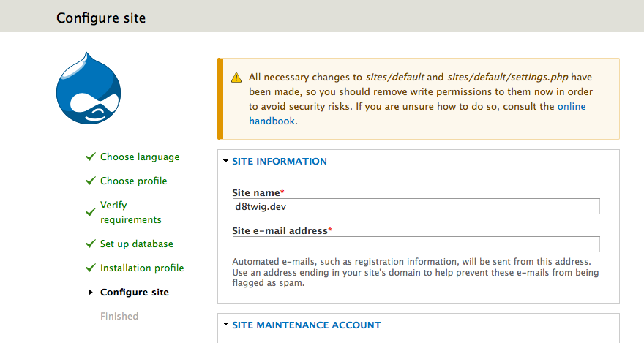Image resolution: width=644 pixels, height=343 pixels.
Task: Click the SITE MAINTENANCE ACCOUNT fieldset title
Action: (307, 325)
